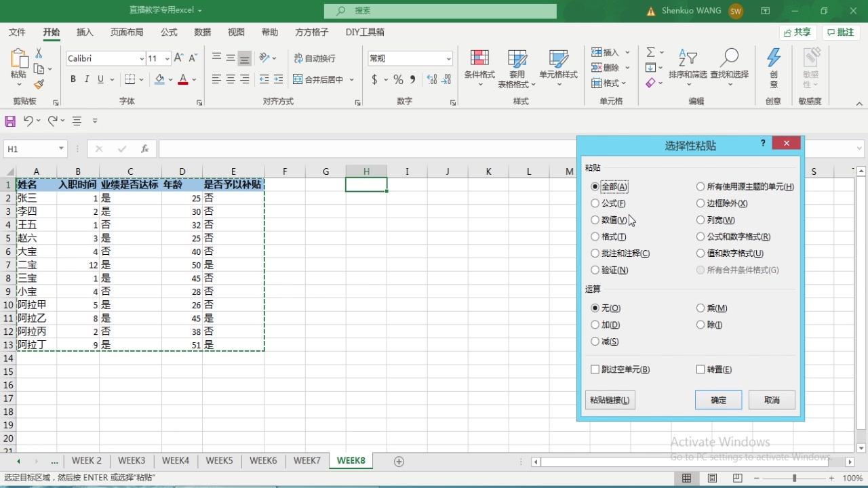Toggle Italic formatting
Screen dimensions: 868x488
(x=87, y=79)
